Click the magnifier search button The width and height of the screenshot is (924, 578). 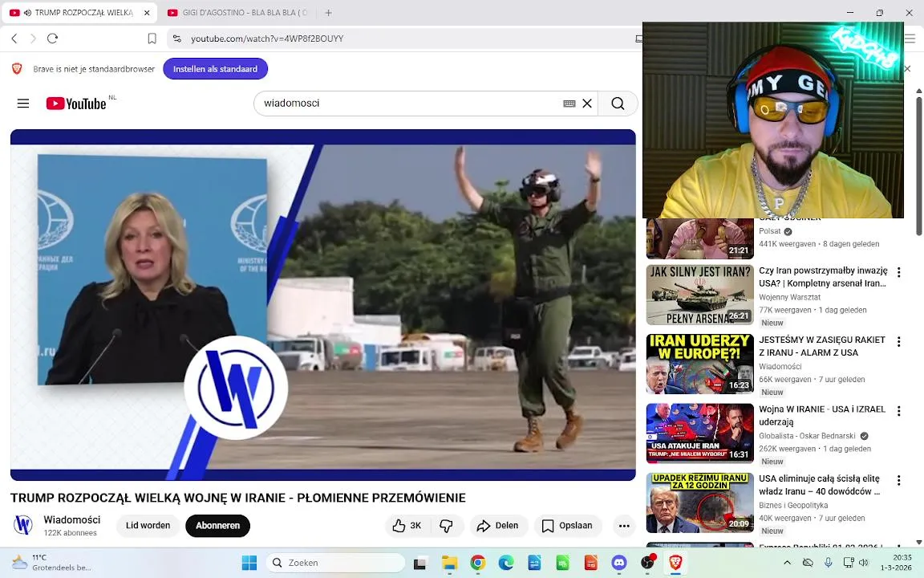point(618,104)
